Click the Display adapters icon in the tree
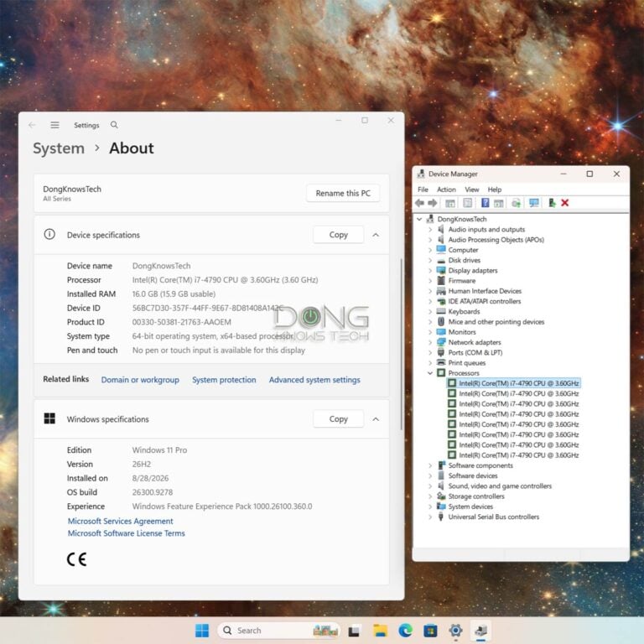Screen dimensions: 644x644 pos(441,270)
